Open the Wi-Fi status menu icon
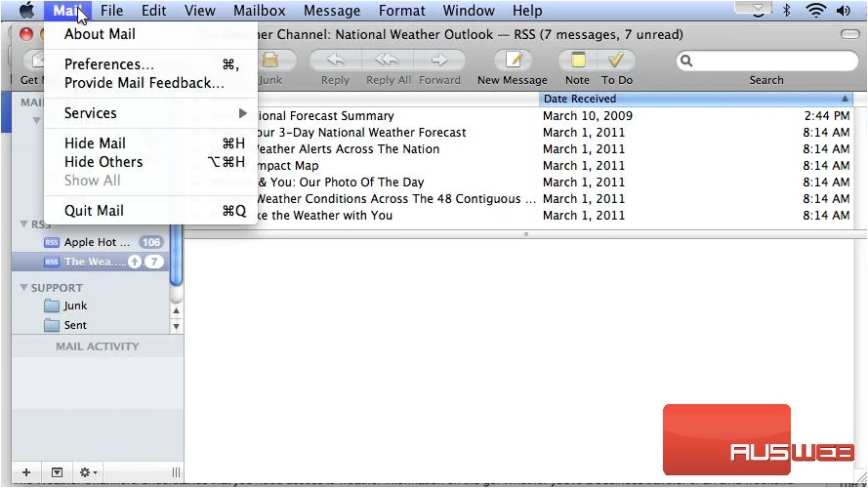 click(816, 10)
